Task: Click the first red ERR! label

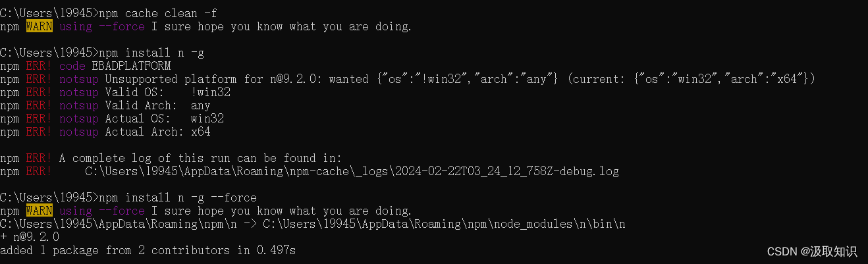Action: point(40,66)
